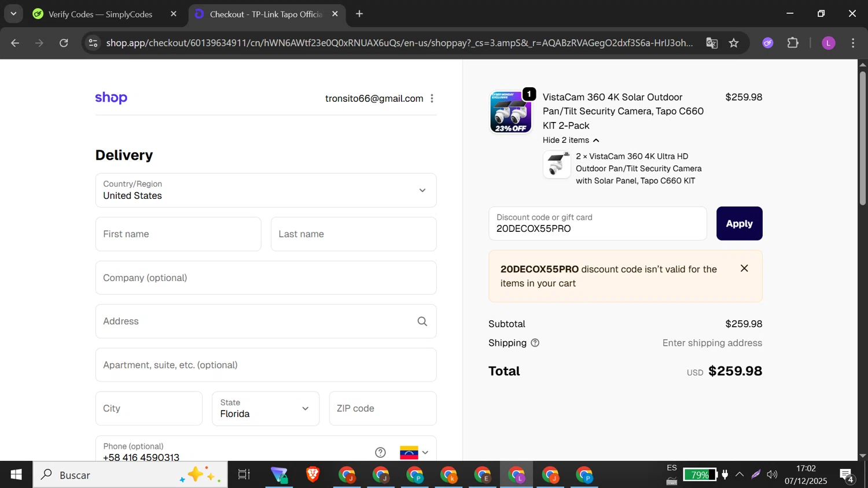Close the Verify Codes SimplyCodes tab
The height and width of the screenshot is (488, 868).
(174, 14)
